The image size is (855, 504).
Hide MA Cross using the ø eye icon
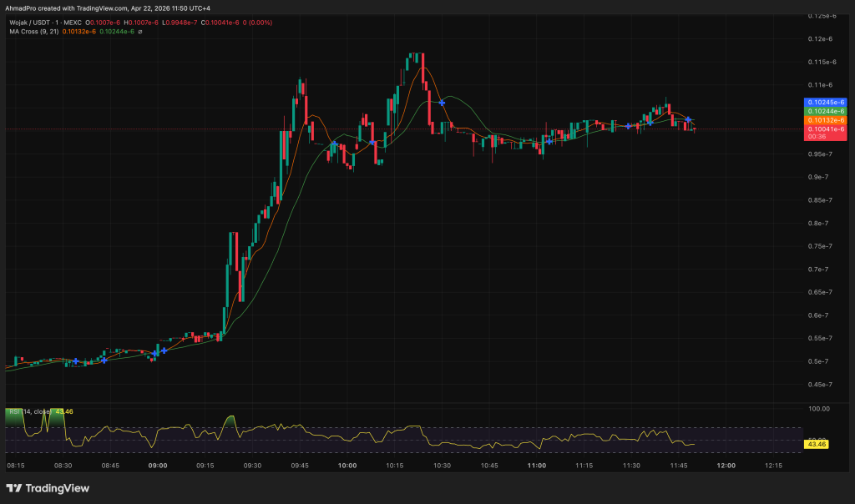click(140, 32)
